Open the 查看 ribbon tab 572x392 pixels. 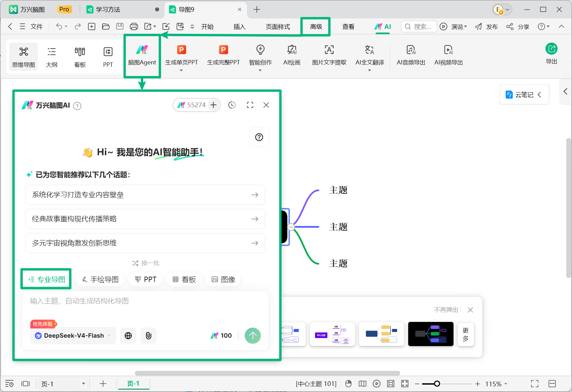tap(348, 26)
